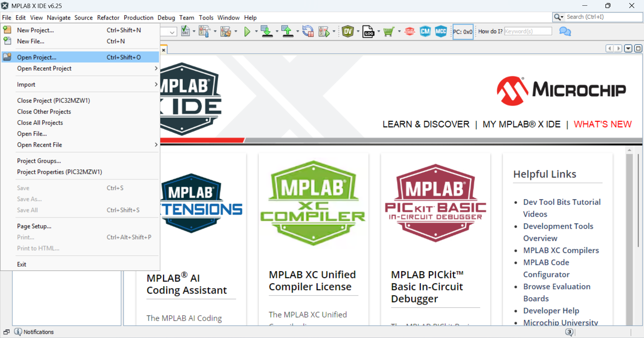Click the scroll tabs right arrow
The image size is (644, 338).
click(x=618, y=49)
